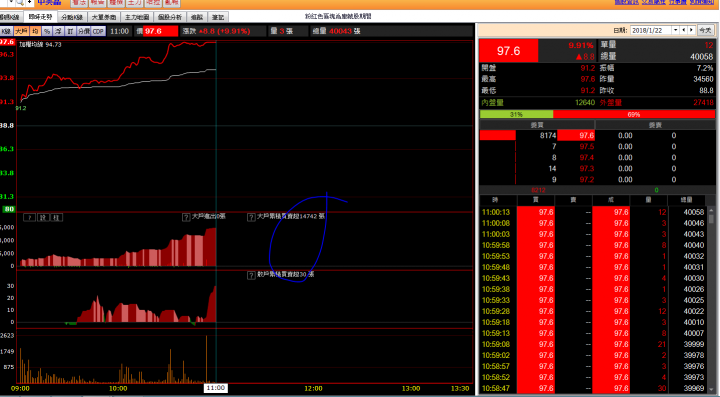Click the 柱 bar style box
This screenshot has width=720, height=397.
(x=56, y=218)
